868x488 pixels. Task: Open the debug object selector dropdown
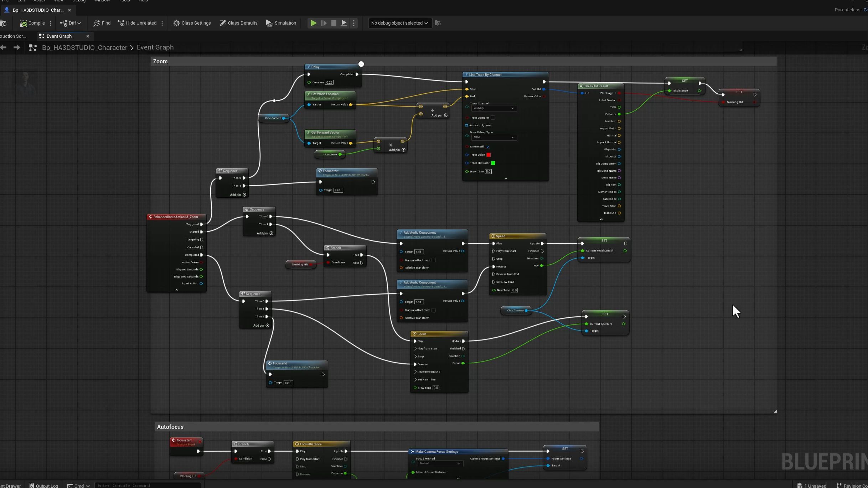point(399,23)
